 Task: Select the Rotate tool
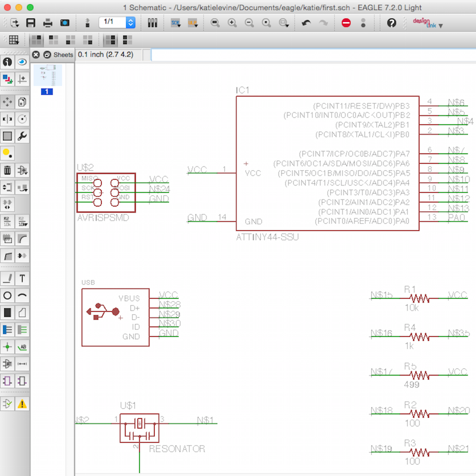[22, 119]
